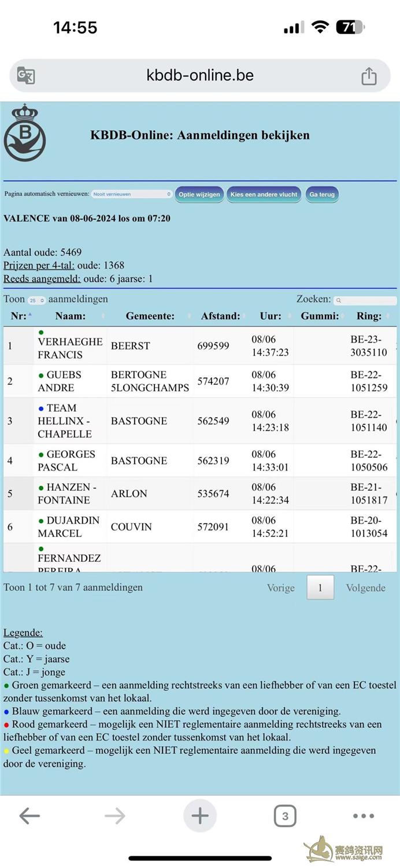Tap the browser forward arrow
This screenshot has height=868, width=400.
(x=115, y=816)
